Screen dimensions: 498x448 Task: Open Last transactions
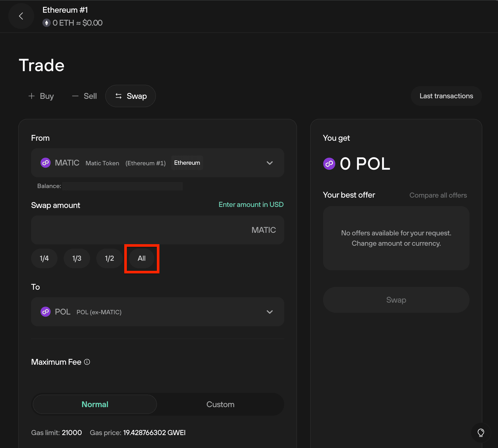point(446,96)
